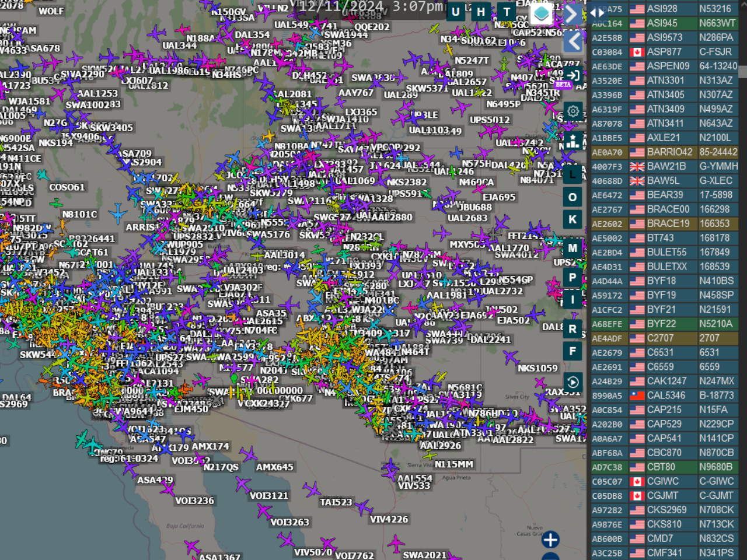
Task: Select the ASPEN09 table row
Action: 665,66
